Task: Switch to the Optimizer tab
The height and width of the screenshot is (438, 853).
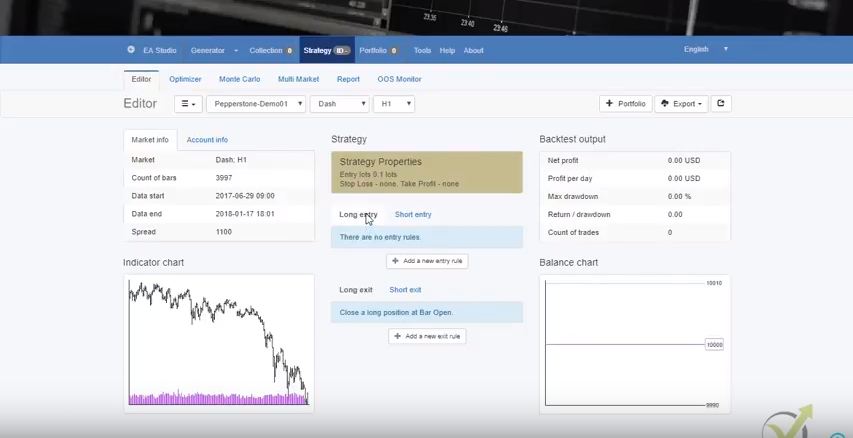Action: [185, 79]
